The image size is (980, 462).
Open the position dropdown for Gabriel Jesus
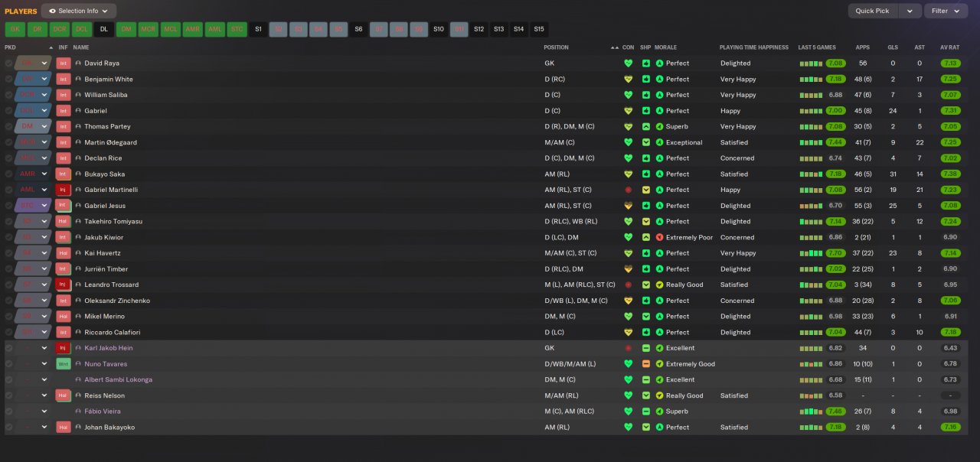point(44,206)
